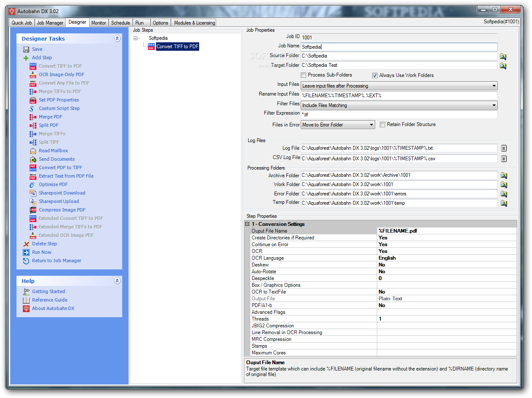Screen dimensions: 532x398
Task: Browse for Target Folder using folder icon
Action: pyautogui.click(x=503, y=66)
